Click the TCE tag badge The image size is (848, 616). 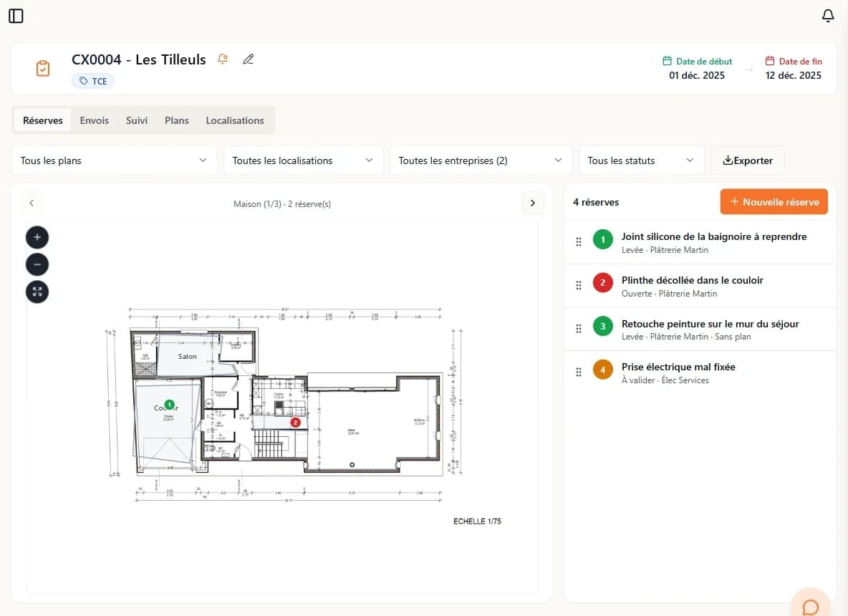point(93,81)
